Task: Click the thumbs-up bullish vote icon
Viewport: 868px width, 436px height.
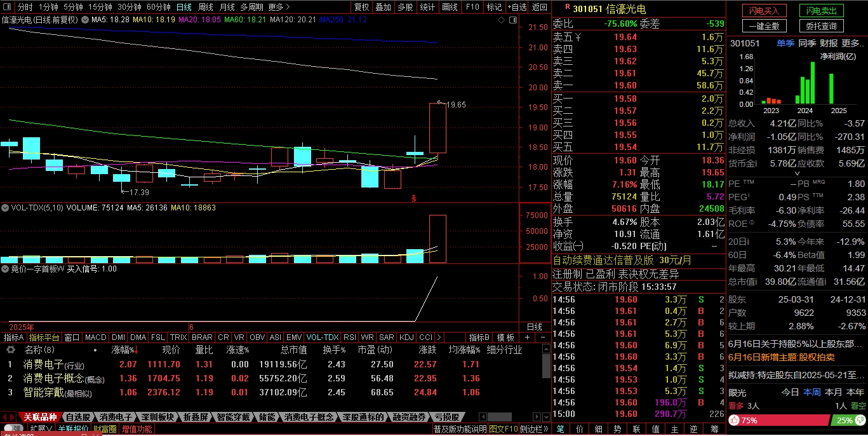Action: pos(735,420)
